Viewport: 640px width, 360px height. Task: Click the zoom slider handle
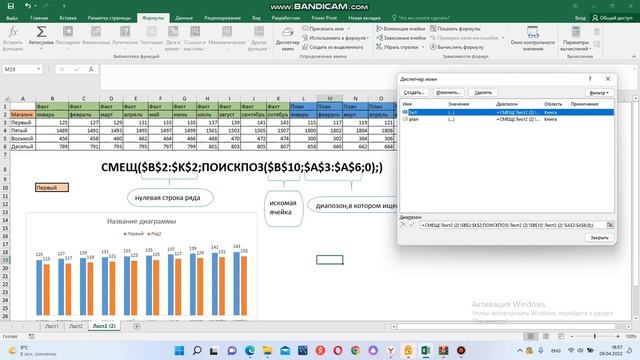(595, 336)
